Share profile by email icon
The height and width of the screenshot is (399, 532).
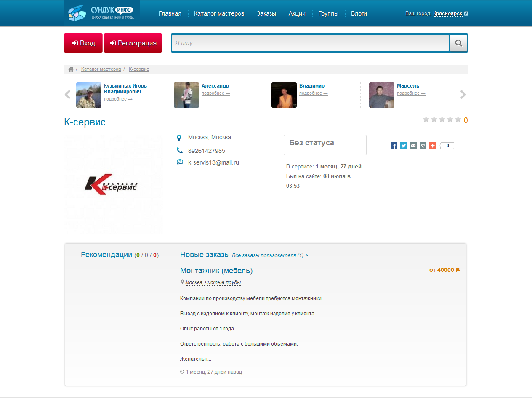[x=413, y=146]
